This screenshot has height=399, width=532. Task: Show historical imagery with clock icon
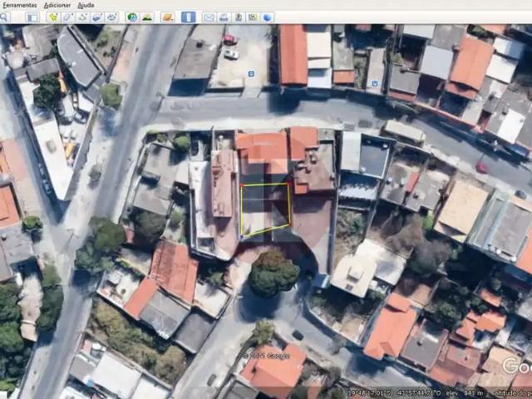click(x=132, y=17)
